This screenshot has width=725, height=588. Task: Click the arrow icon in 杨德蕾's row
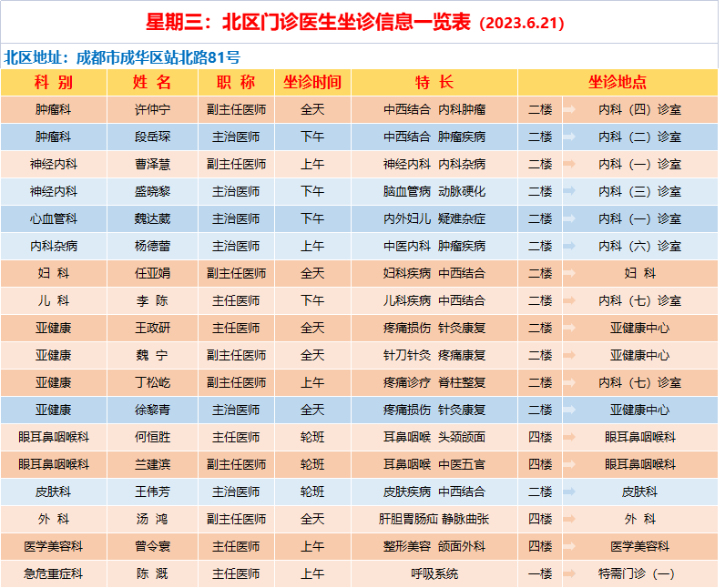tap(569, 246)
